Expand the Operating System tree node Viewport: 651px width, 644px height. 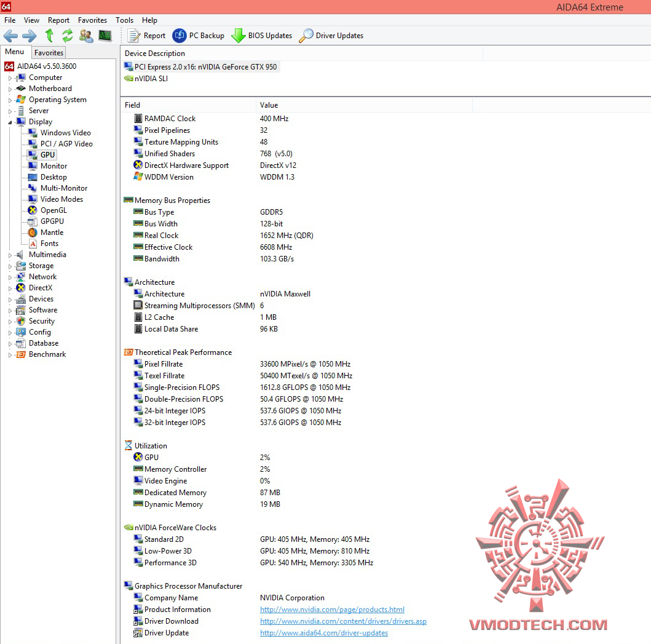click(10, 100)
